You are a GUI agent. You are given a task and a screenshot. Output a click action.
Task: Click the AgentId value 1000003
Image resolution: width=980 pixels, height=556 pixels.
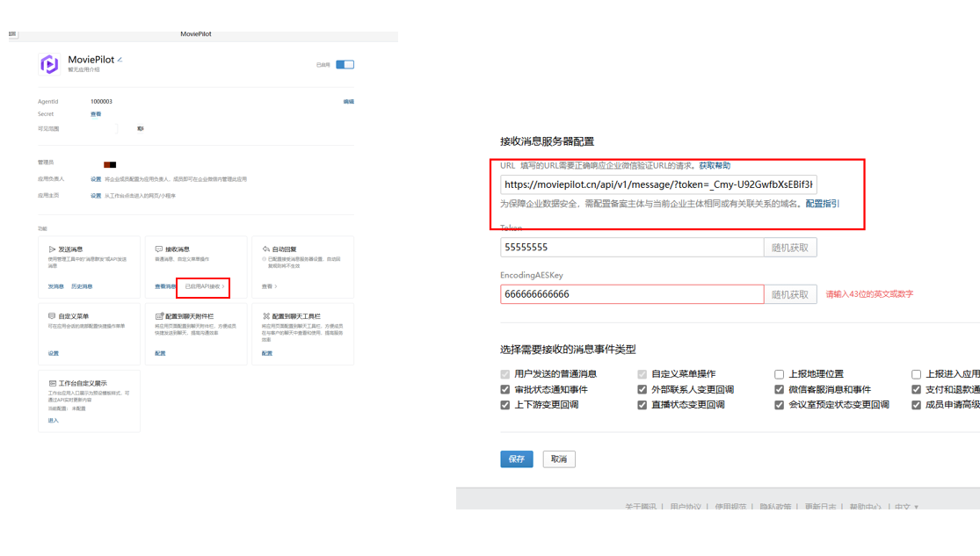point(101,101)
